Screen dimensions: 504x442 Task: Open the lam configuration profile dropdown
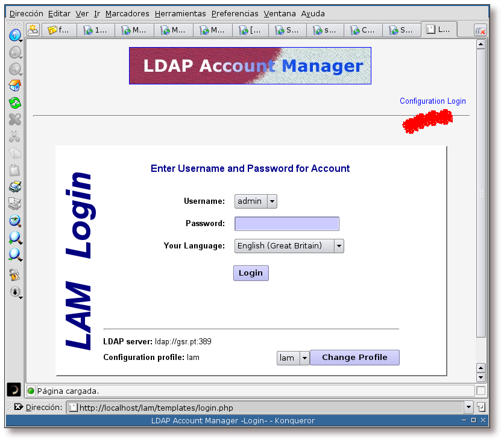304,358
